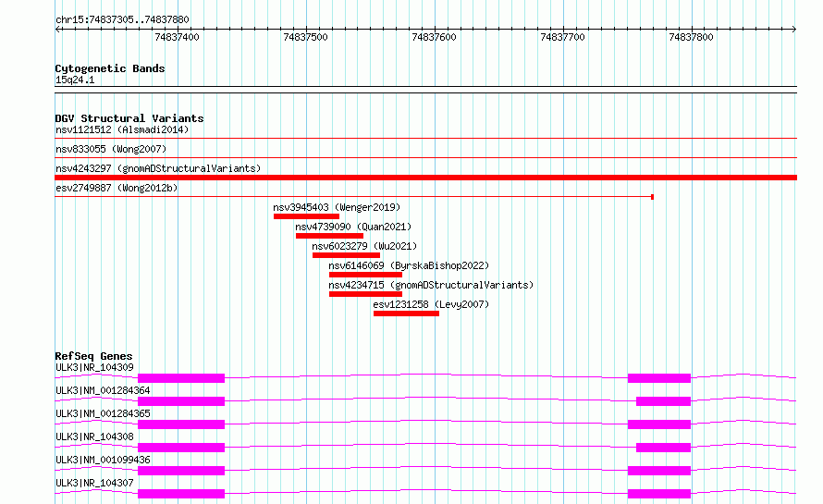This screenshot has width=823, height=504.
Task: Click the 74837500 ruler tick label
Action: [305, 37]
